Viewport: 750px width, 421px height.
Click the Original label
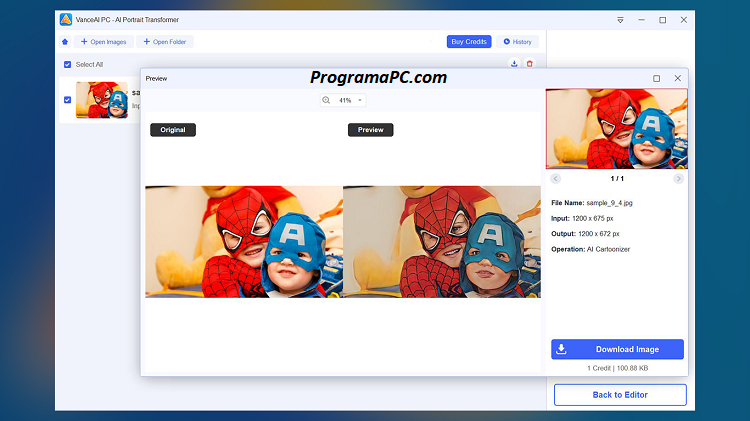(x=173, y=130)
